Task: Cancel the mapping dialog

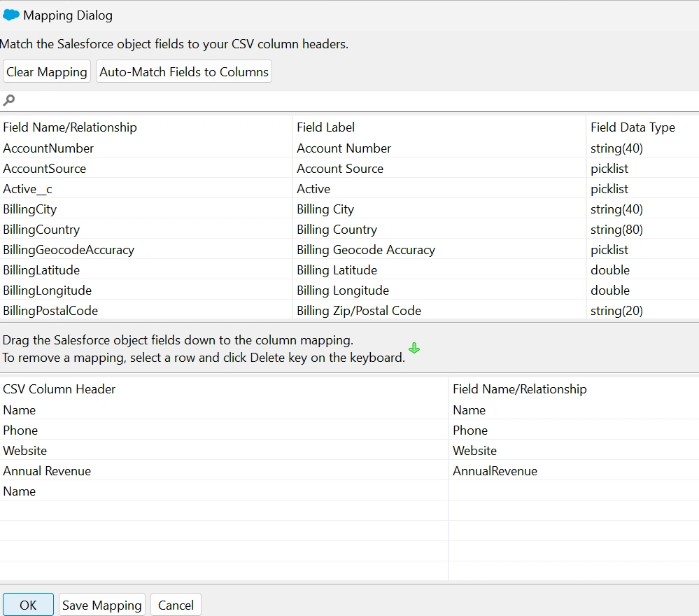Action: pyautogui.click(x=176, y=605)
